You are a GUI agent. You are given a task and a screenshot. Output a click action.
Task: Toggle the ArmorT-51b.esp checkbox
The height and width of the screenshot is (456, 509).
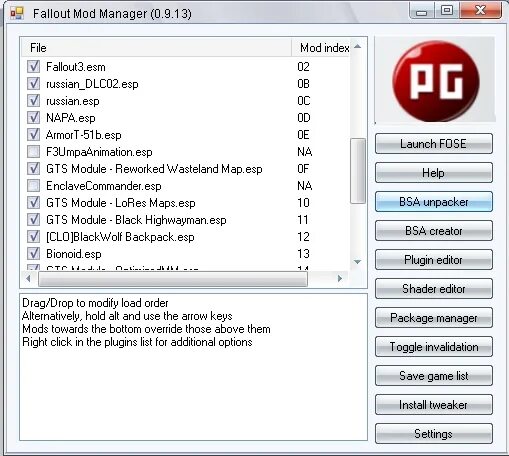pyautogui.click(x=33, y=135)
